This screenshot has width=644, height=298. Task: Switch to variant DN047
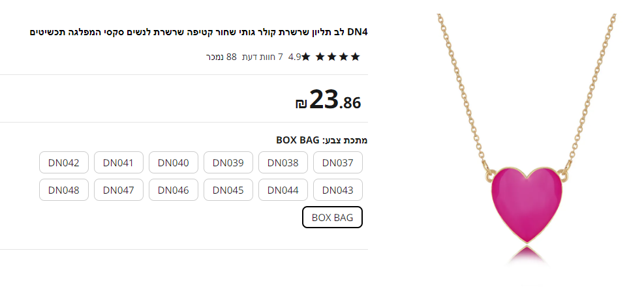coord(118,190)
